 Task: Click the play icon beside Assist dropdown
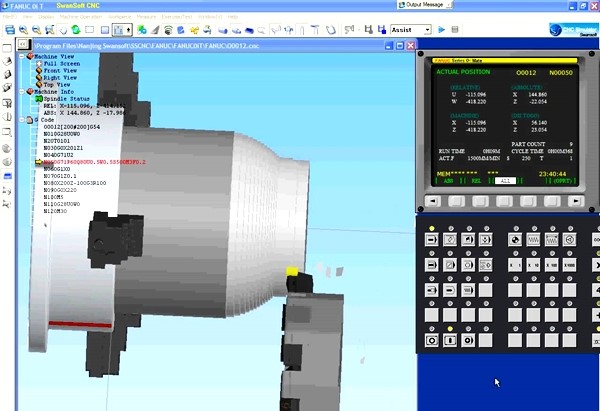[441, 30]
